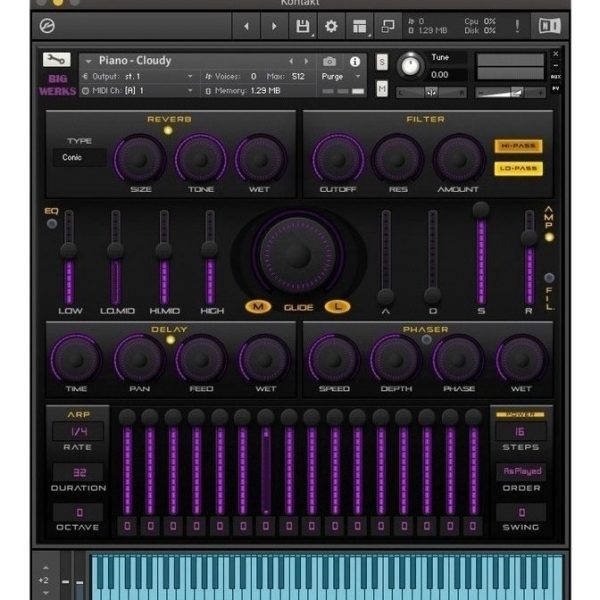Click the first arp step velocity slider
Screen dimensions: 600x600
pyautogui.click(x=127, y=462)
